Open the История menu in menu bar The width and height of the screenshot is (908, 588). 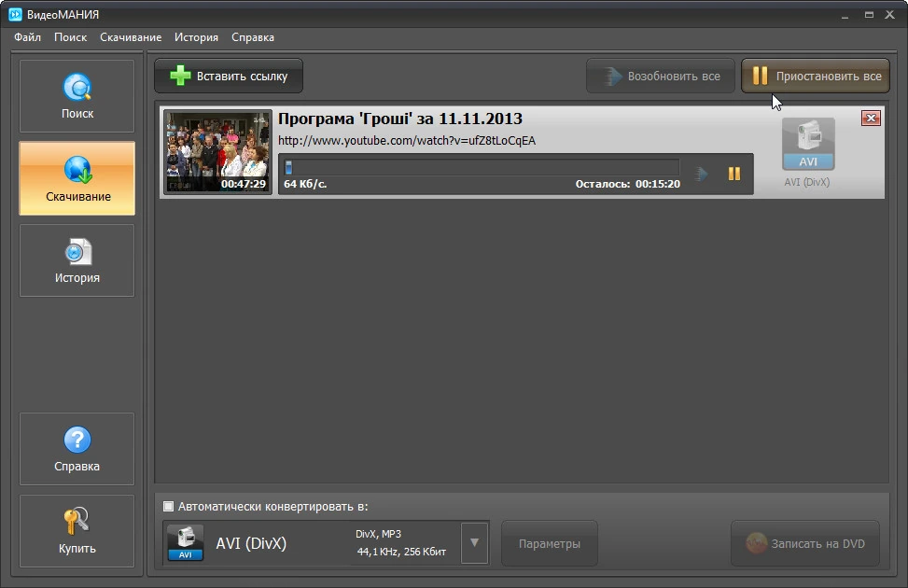pos(196,37)
